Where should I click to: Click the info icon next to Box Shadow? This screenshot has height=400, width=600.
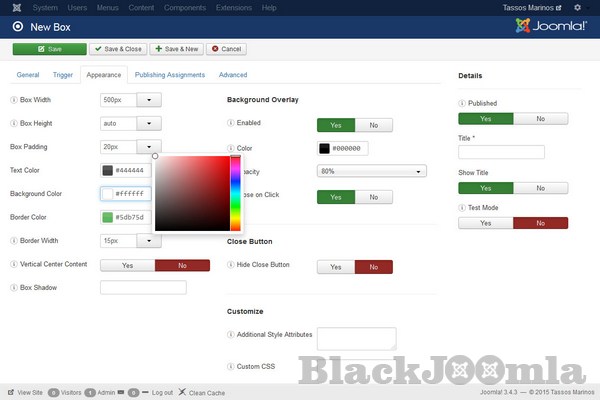click(x=13, y=287)
